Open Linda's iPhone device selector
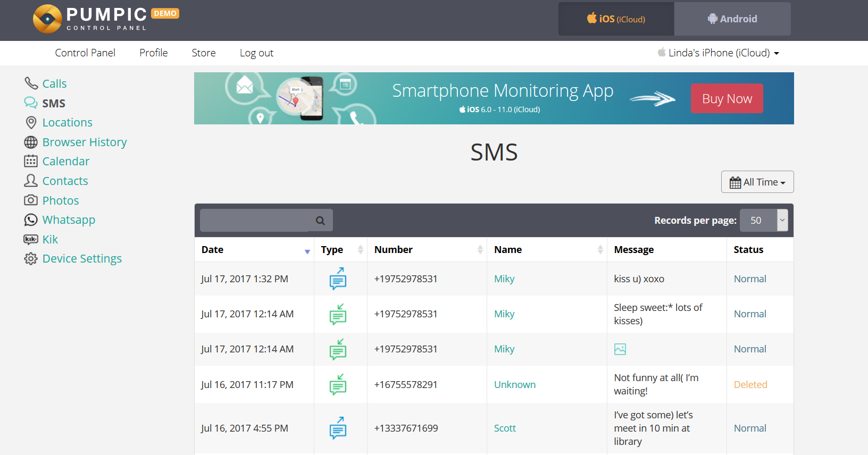Image resolution: width=868 pixels, height=455 pixels. (719, 53)
